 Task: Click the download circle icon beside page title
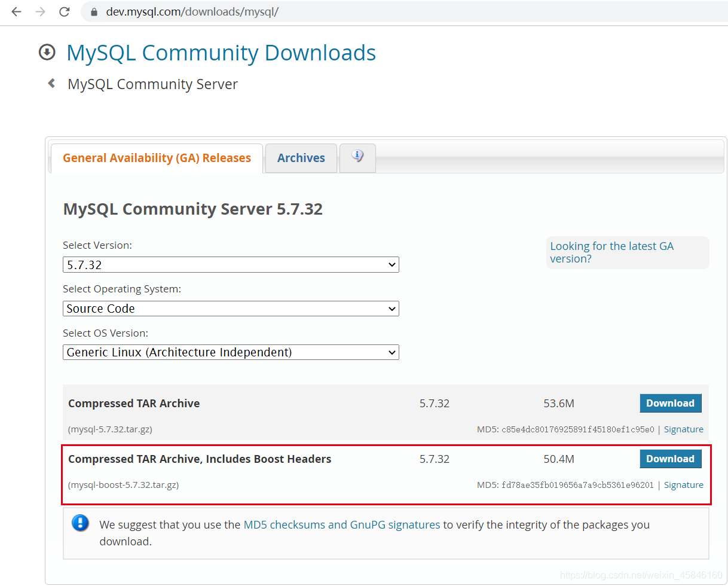[47, 53]
